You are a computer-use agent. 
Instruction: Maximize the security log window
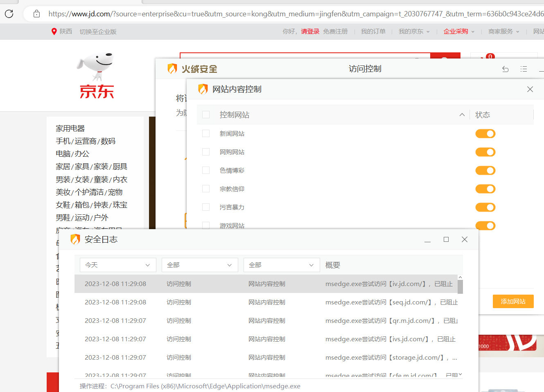pos(446,239)
